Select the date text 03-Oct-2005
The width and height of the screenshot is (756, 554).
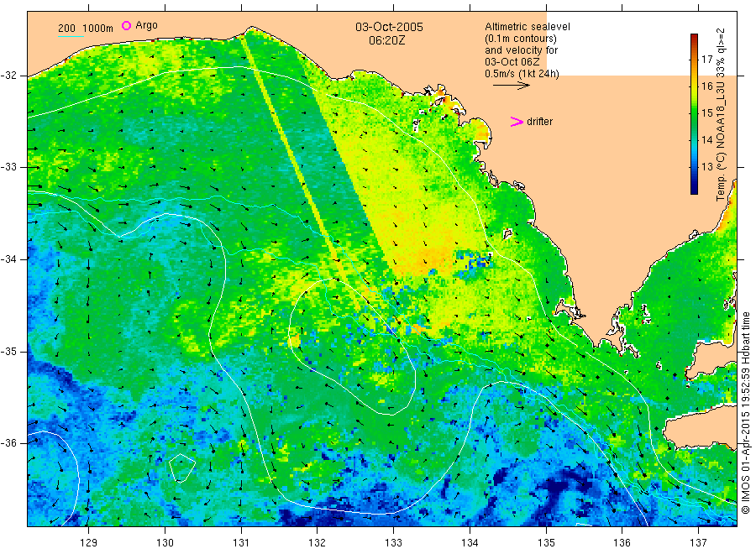pos(389,27)
